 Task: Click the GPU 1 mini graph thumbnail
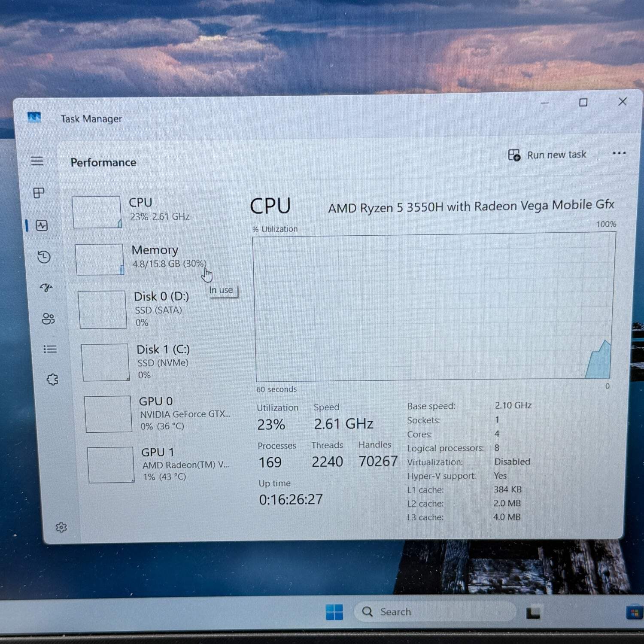(x=111, y=465)
